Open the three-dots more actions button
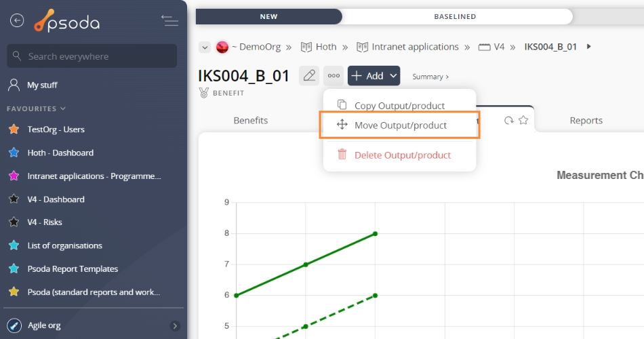The width and height of the screenshot is (644, 339). pyautogui.click(x=334, y=76)
